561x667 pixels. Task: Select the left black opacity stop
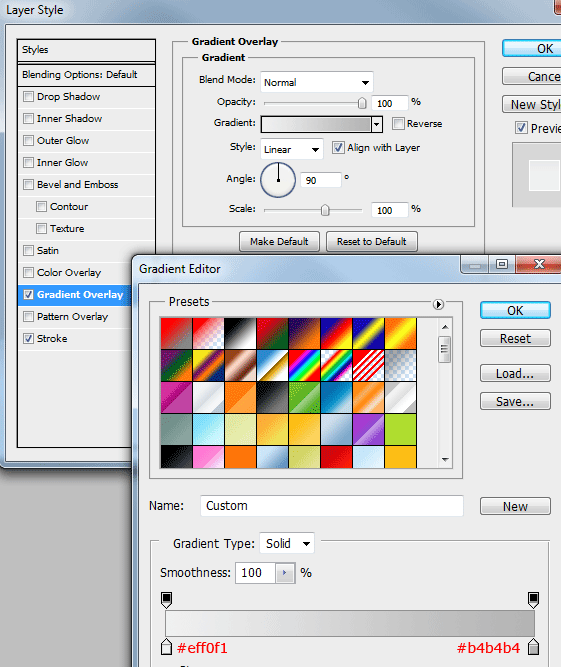(167, 599)
